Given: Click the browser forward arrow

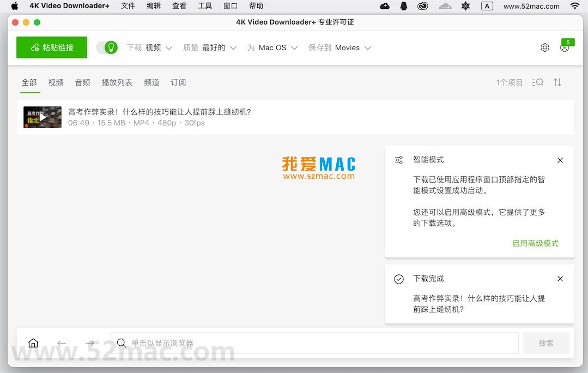Looking at the screenshot, I should pos(90,343).
